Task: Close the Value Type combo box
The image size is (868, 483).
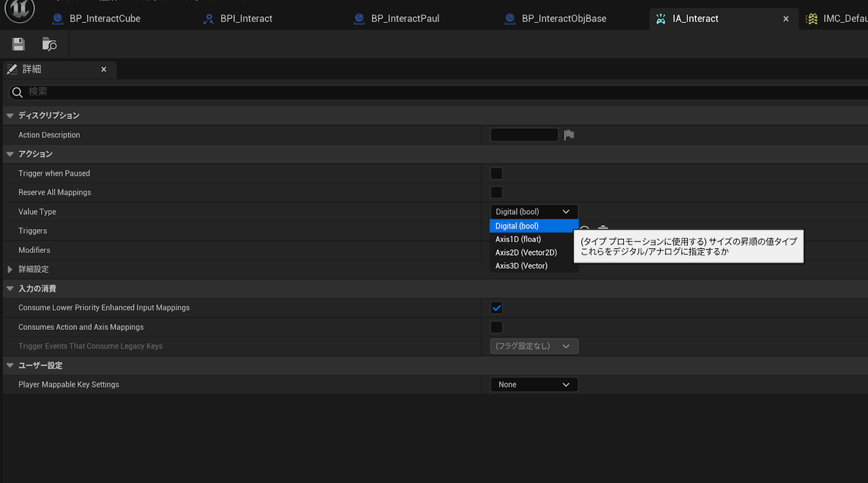Action: click(534, 212)
